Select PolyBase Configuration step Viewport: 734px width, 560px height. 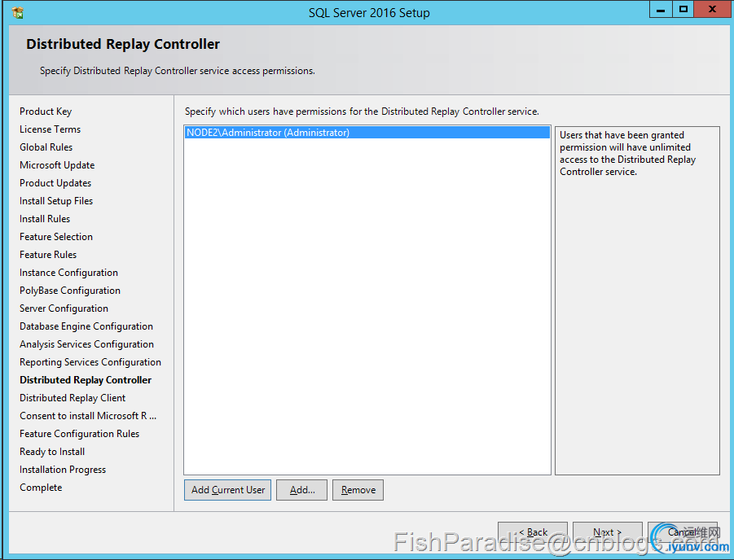point(70,291)
